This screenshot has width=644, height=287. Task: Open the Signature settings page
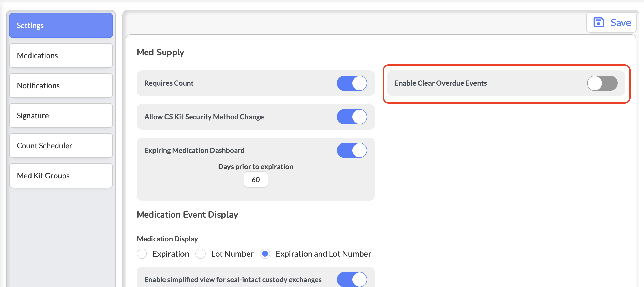[61, 116]
